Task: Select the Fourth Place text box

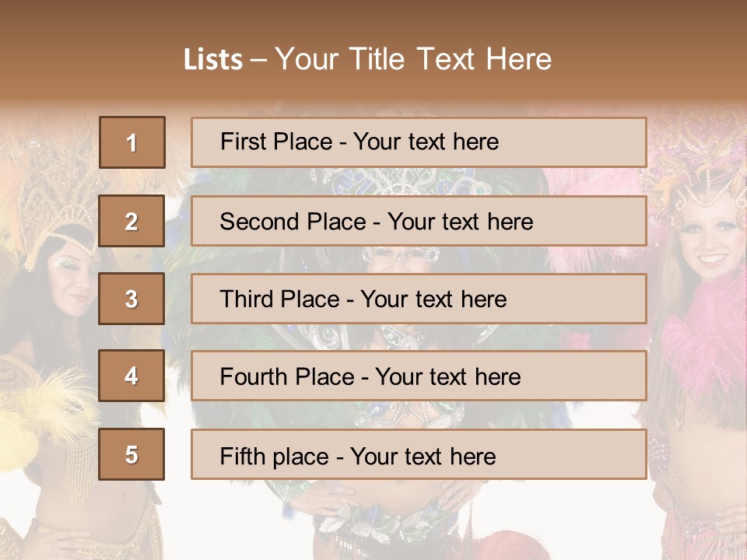Action: point(419,376)
